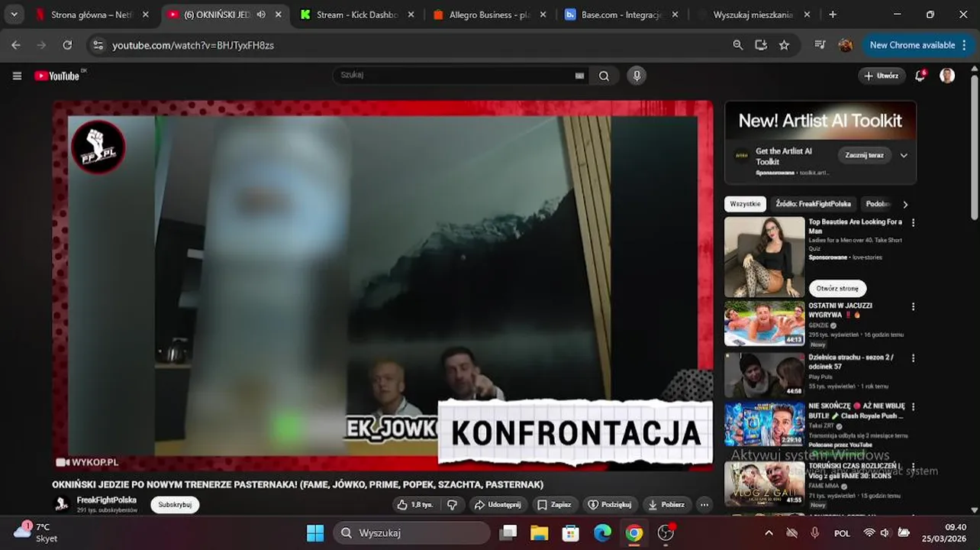Download video with Pobierz button
This screenshot has height=550, width=980.
point(666,504)
